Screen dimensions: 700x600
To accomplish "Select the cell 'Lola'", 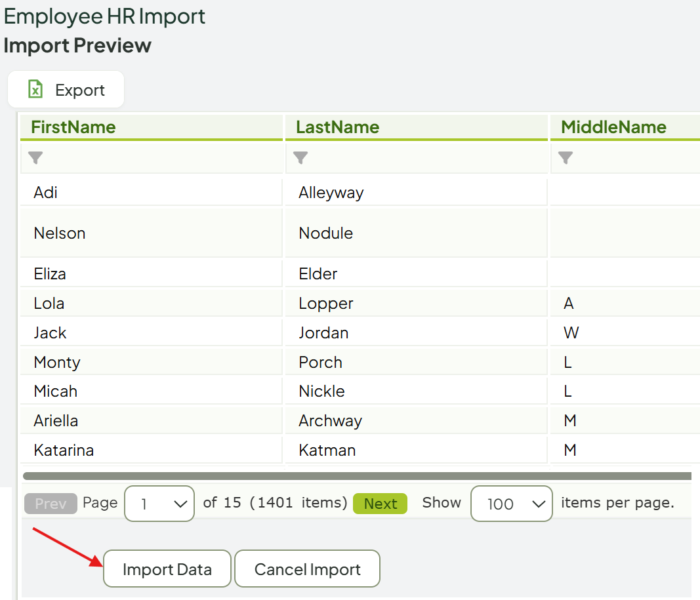I will click(152, 304).
